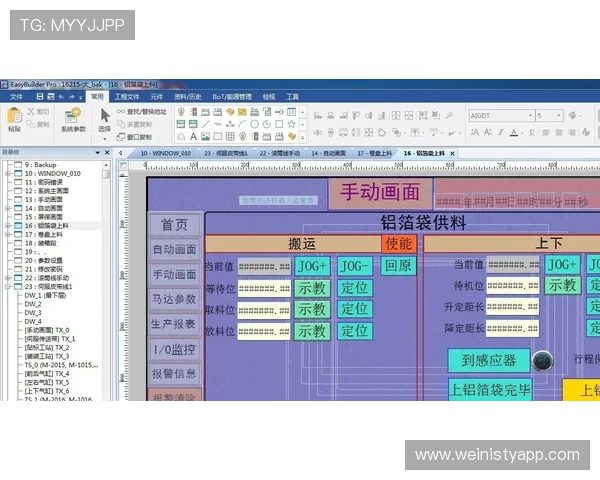
Task: Switch to the Home (常用) ribbon tab
Action: pos(97,96)
